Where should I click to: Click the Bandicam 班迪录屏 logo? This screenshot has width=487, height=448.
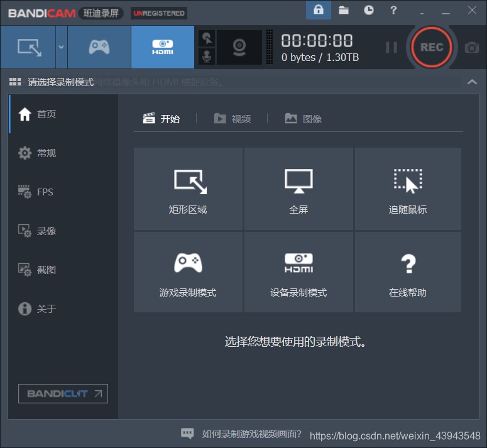pos(65,13)
